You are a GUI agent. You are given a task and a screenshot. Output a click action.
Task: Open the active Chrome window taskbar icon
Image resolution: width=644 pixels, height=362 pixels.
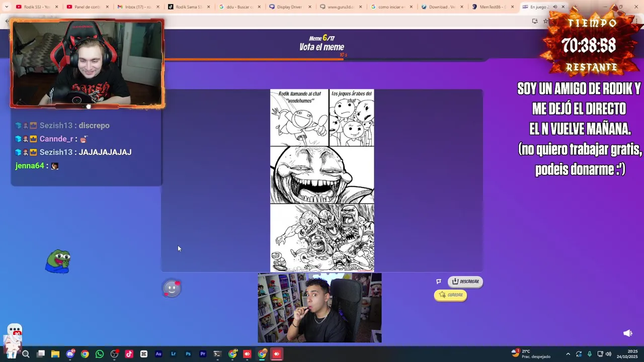262,354
